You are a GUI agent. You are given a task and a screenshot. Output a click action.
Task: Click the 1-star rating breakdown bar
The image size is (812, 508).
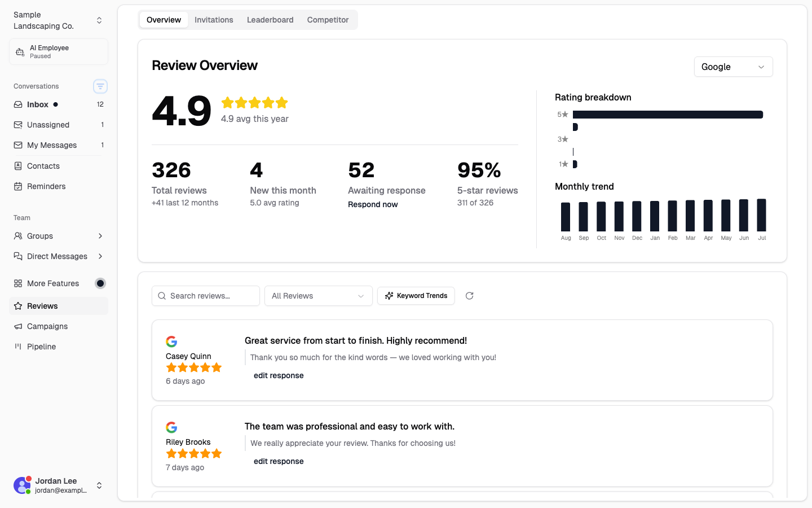tap(575, 164)
